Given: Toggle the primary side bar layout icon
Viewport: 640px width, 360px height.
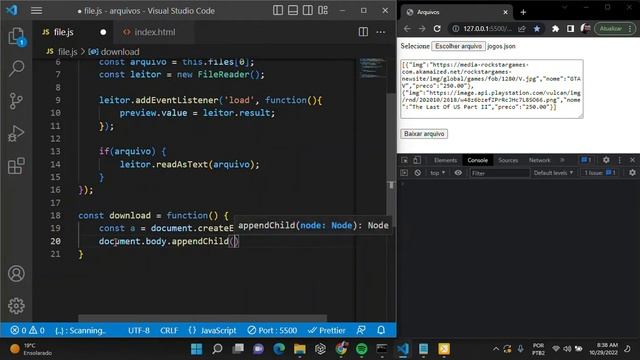Looking at the screenshot, I should 278,10.
